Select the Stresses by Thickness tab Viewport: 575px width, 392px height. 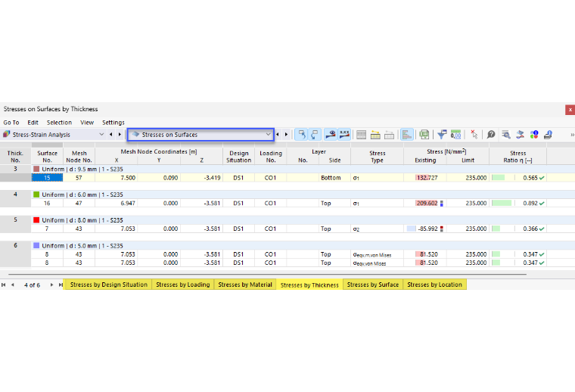[x=309, y=285]
